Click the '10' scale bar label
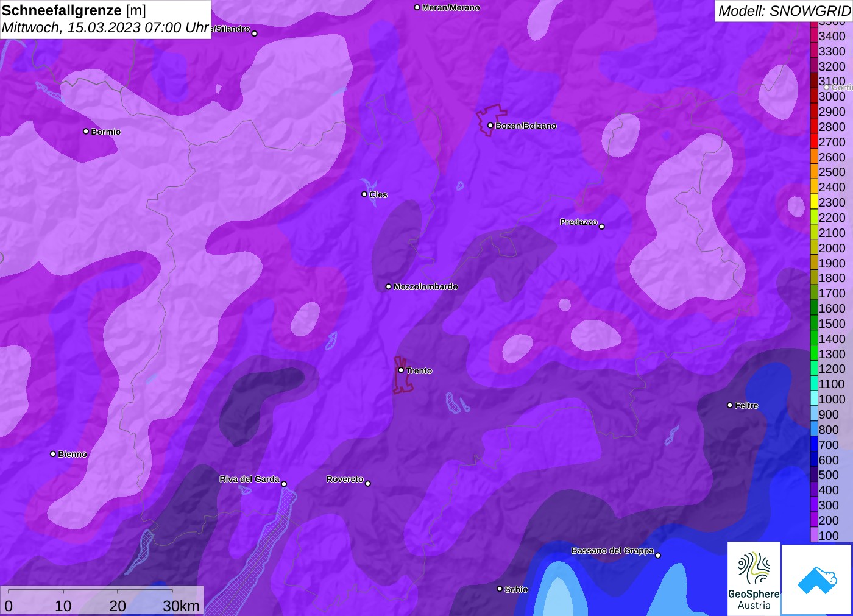 [x=63, y=606]
